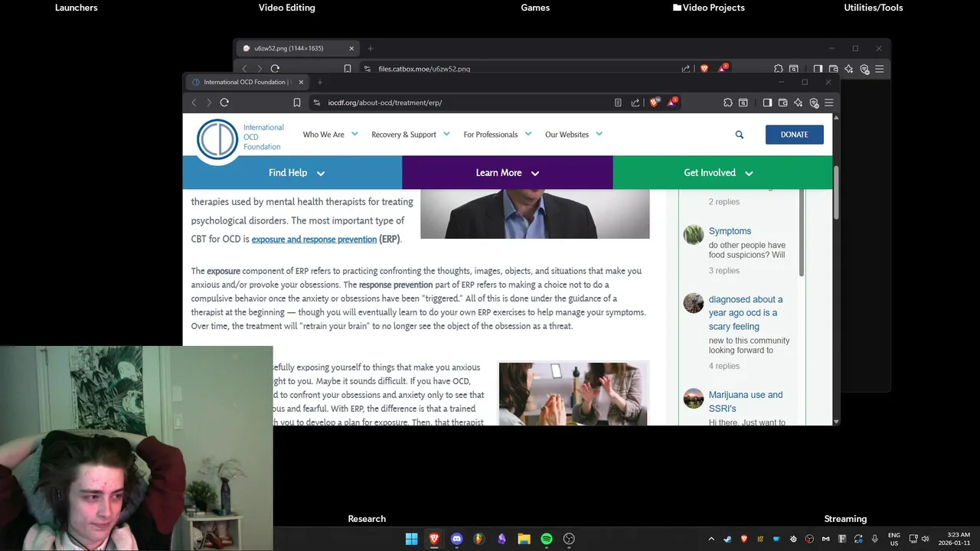Follow the exposure and response prevention link
Viewport: 980px width, 551px height.
(314, 240)
